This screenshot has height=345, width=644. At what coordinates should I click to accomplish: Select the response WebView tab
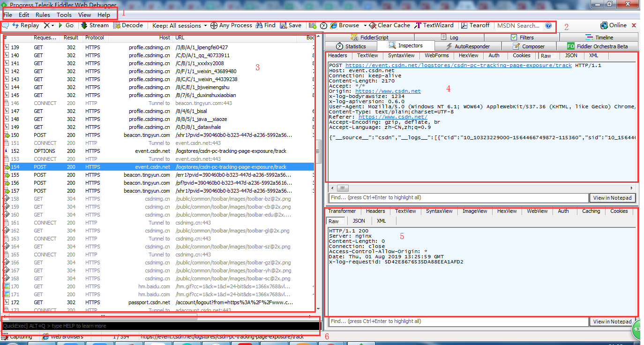[x=537, y=211]
